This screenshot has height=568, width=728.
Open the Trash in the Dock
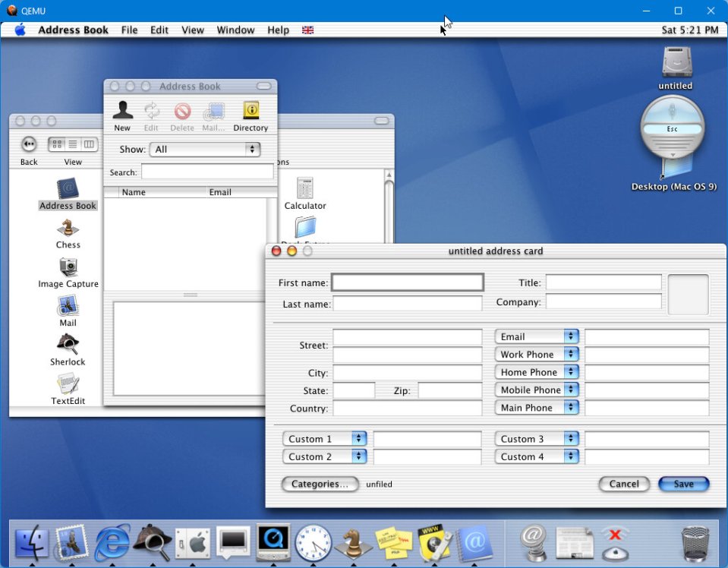[695, 543]
